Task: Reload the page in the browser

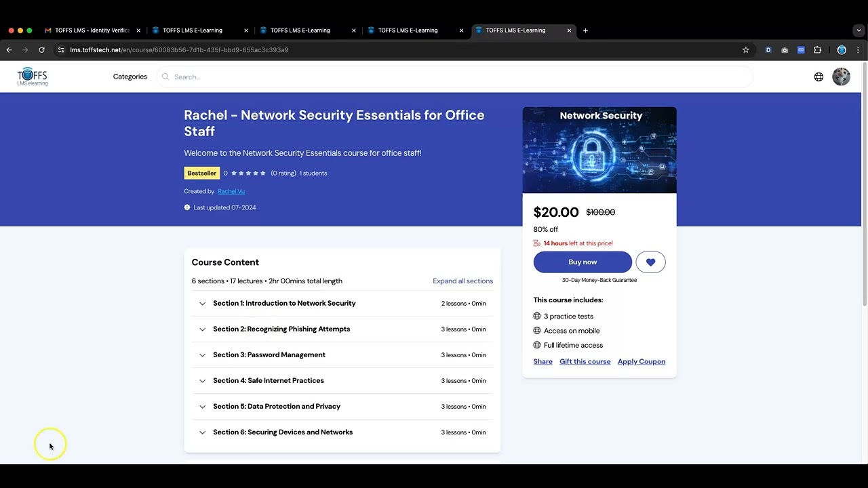Action: (41, 50)
